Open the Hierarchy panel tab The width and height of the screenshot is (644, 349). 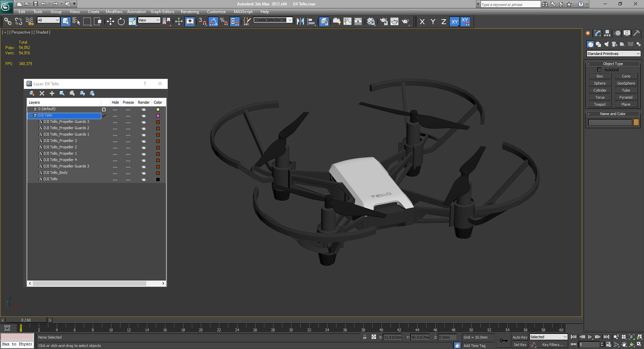pos(607,33)
